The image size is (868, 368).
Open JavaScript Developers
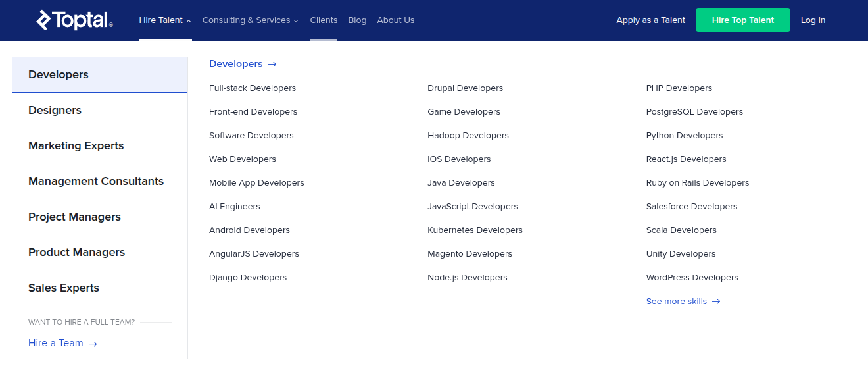coord(473,207)
